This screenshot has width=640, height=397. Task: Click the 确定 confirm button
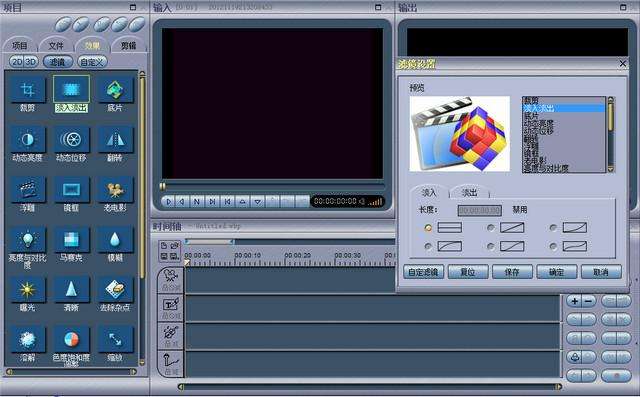557,272
